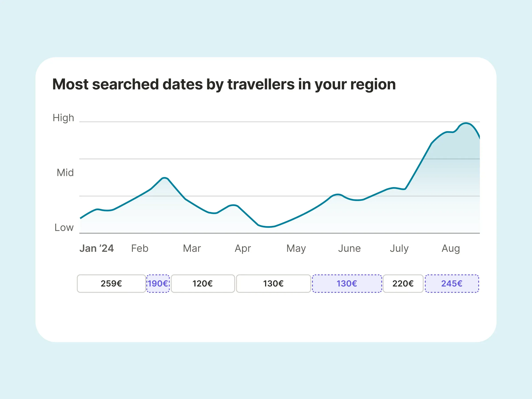Choose the 120€ price box
This screenshot has width=532, height=399.
[x=203, y=284]
